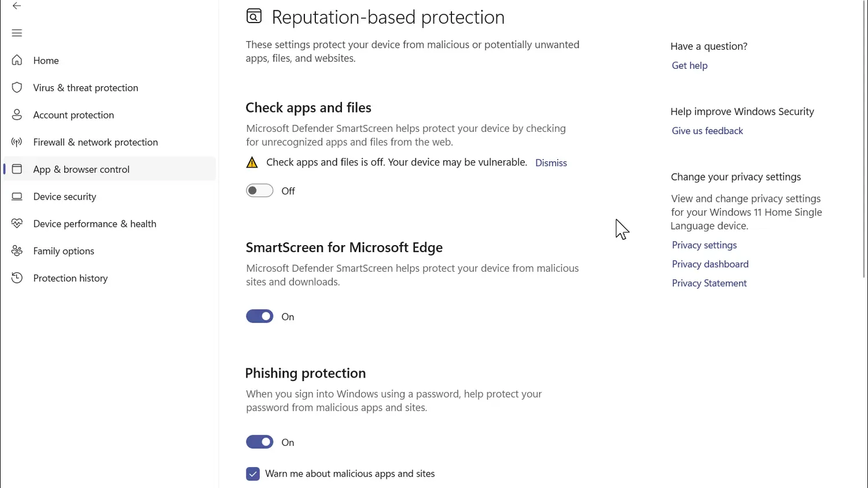868x488 pixels.
Task: Open Device security section
Action: (109, 196)
